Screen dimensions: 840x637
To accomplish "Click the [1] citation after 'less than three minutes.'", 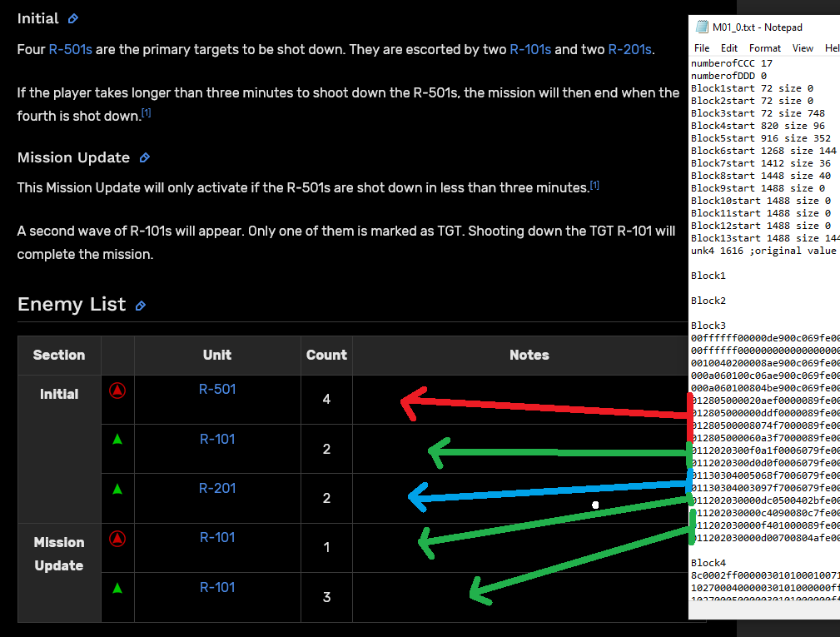I will point(594,185).
